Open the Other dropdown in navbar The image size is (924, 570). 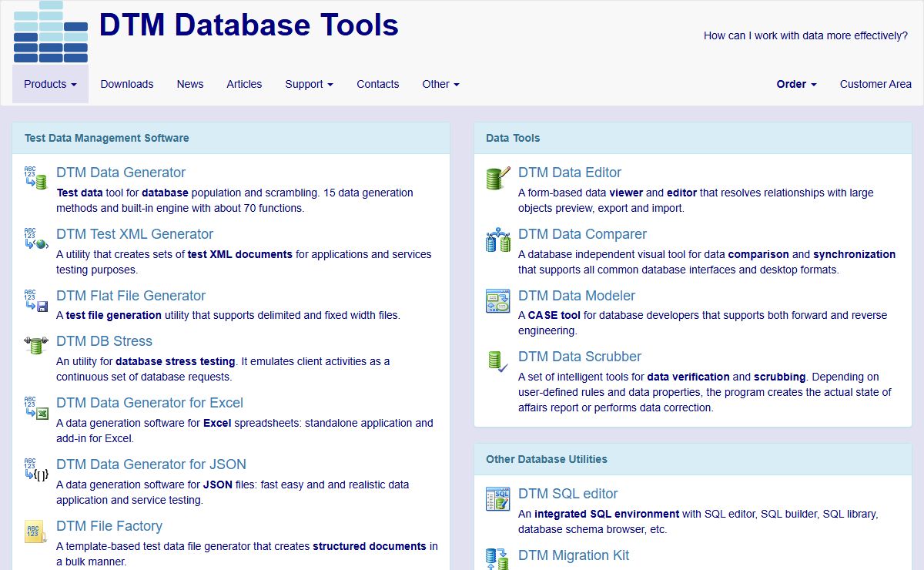pyautogui.click(x=440, y=84)
